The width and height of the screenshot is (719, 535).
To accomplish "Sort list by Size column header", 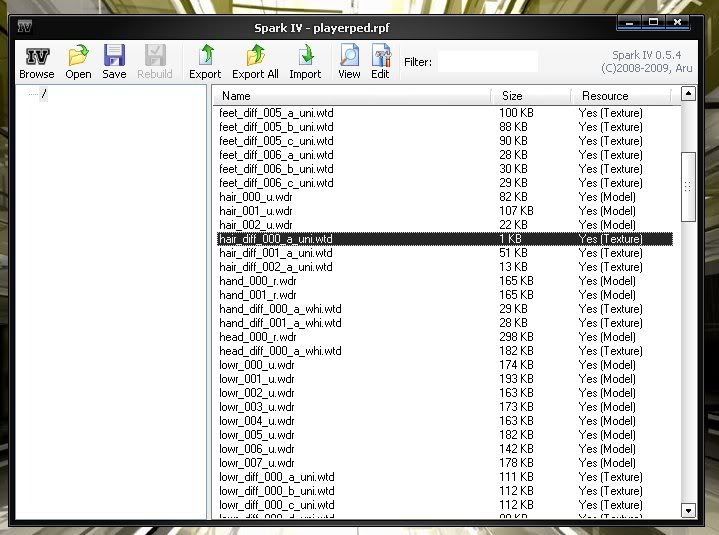I will click(531, 96).
